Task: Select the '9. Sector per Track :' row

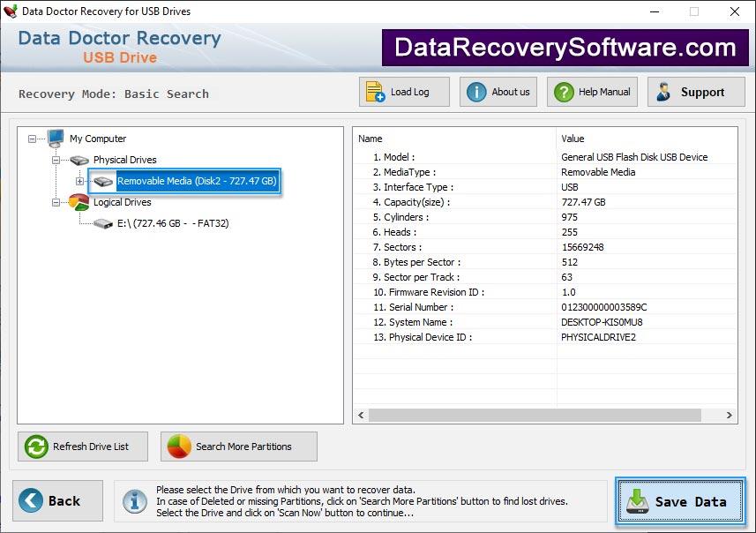Action: (545, 277)
